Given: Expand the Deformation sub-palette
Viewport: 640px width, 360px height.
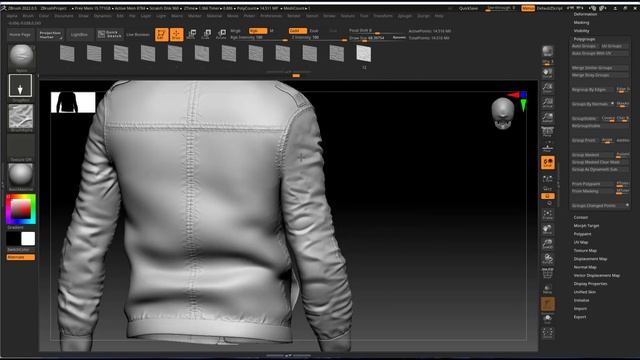Looking at the screenshot, I should pos(585,14).
